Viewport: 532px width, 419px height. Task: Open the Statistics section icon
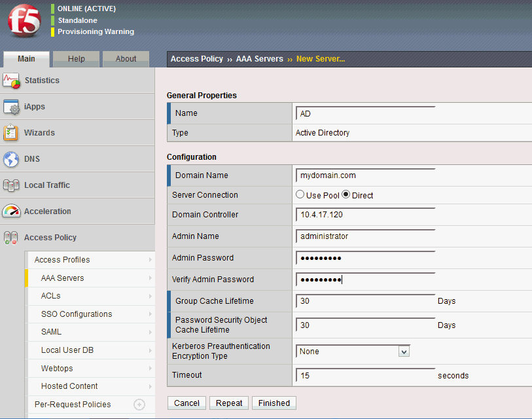12,81
